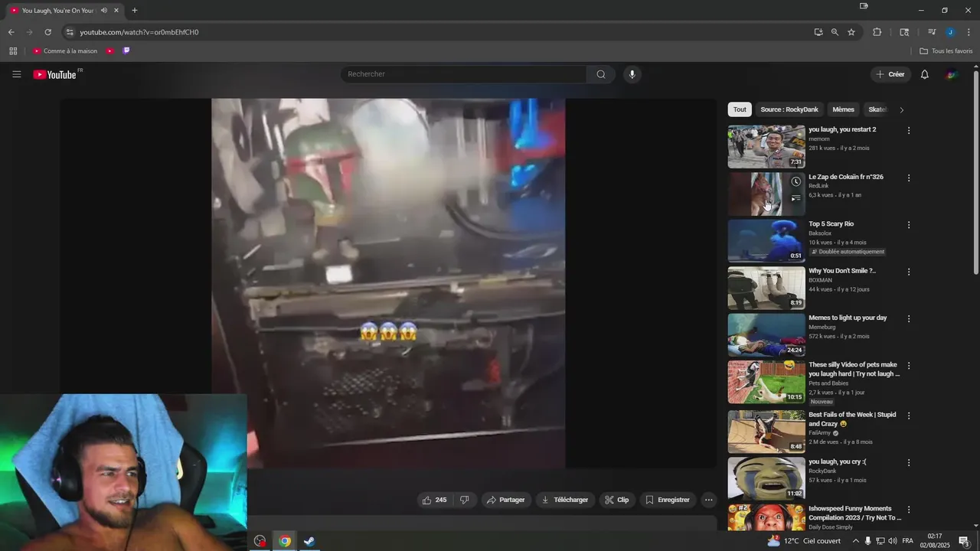The width and height of the screenshot is (980, 551).
Task: Select the Skate filter chip
Action: (x=877, y=109)
